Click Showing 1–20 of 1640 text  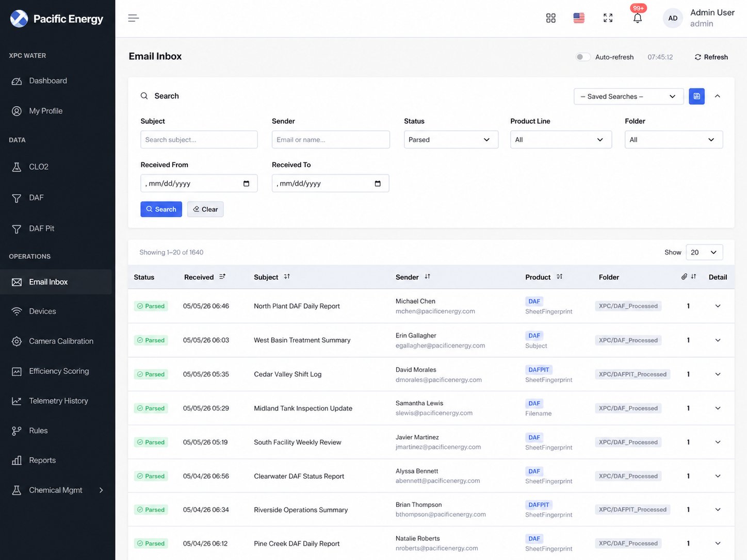[x=171, y=253]
